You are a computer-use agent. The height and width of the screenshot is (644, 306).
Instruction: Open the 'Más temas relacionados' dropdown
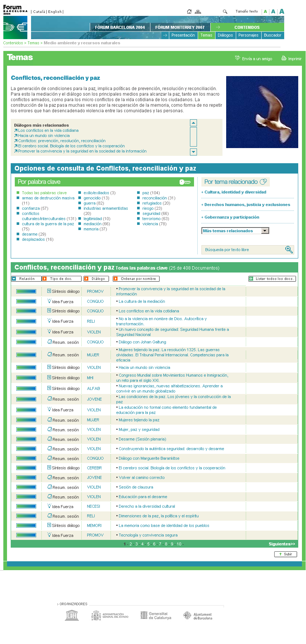(x=265, y=231)
